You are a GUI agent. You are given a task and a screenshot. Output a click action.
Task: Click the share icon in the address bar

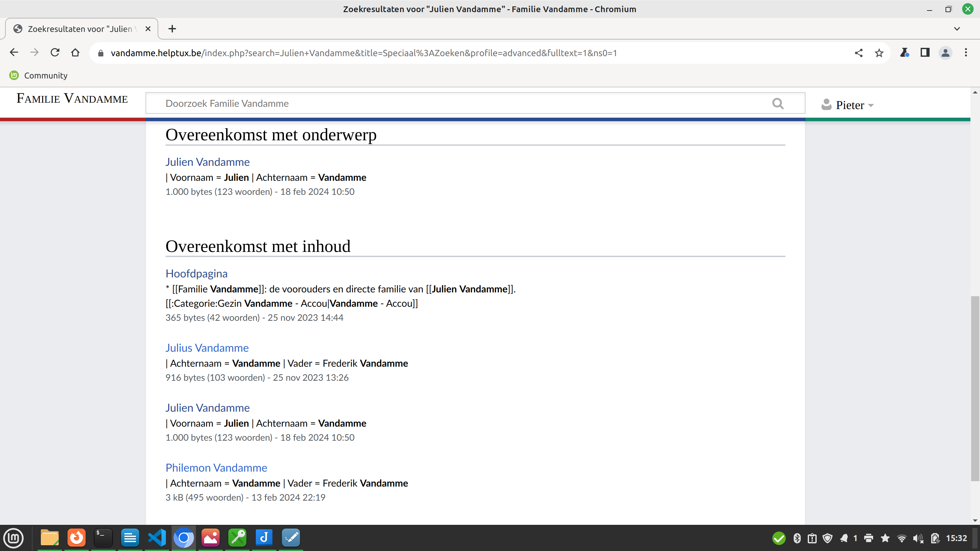(859, 53)
